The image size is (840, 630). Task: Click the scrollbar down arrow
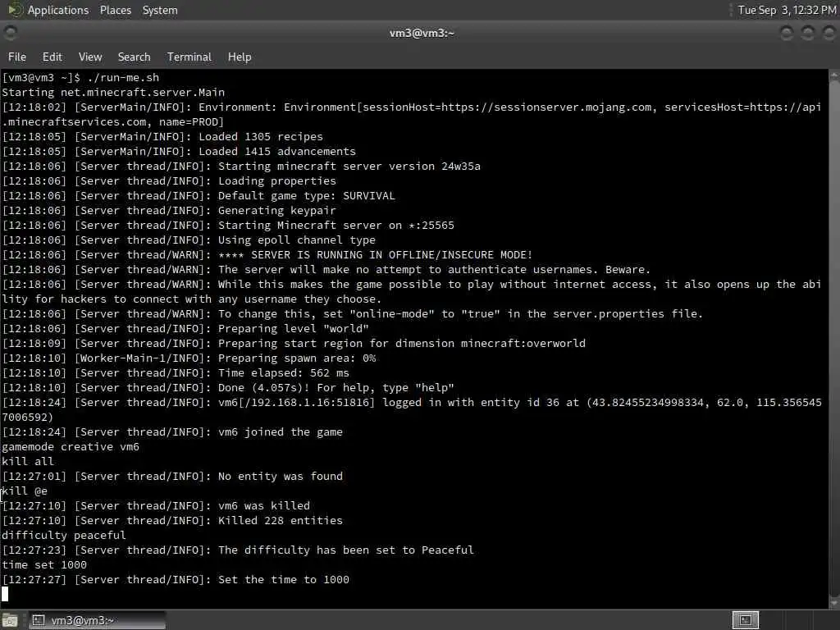tap(834, 603)
